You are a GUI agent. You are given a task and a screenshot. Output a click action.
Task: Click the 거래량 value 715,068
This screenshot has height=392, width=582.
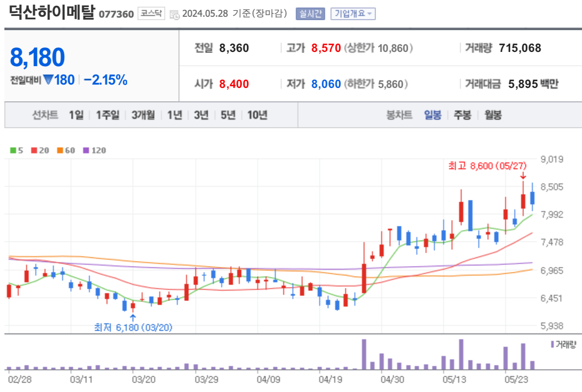pos(520,48)
